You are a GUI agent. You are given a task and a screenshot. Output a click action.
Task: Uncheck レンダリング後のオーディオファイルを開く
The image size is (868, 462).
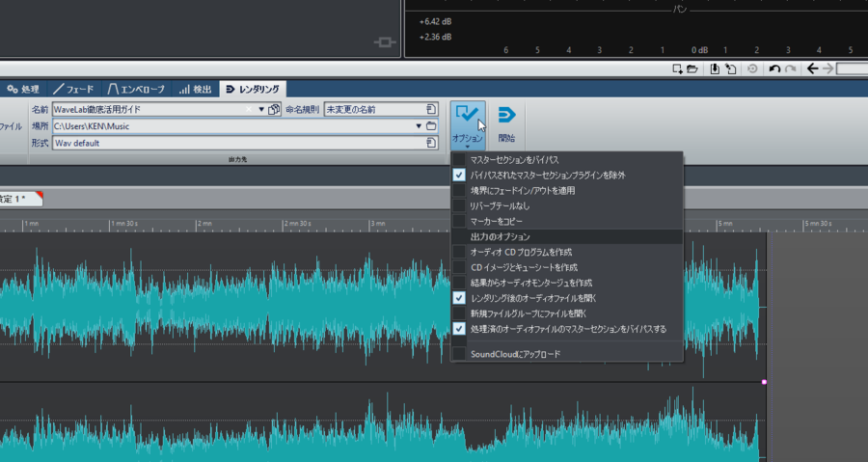[459, 298]
